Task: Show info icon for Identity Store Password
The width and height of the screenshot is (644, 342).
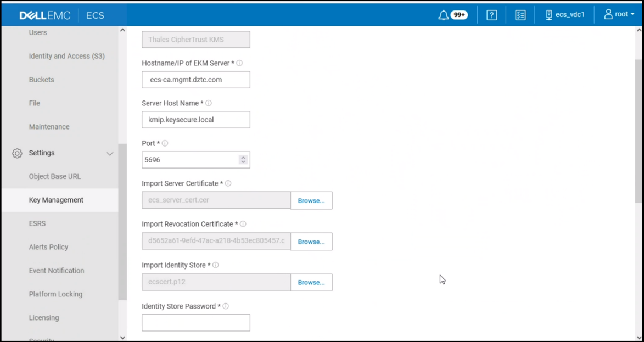Action: tap(226, 306)
